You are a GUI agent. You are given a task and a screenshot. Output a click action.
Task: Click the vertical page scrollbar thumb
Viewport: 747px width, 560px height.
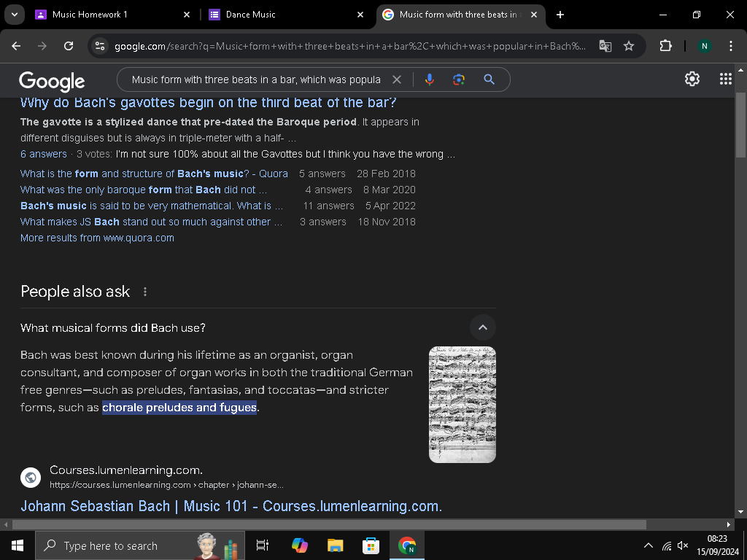pyautogui.click(x=741, y=125)
